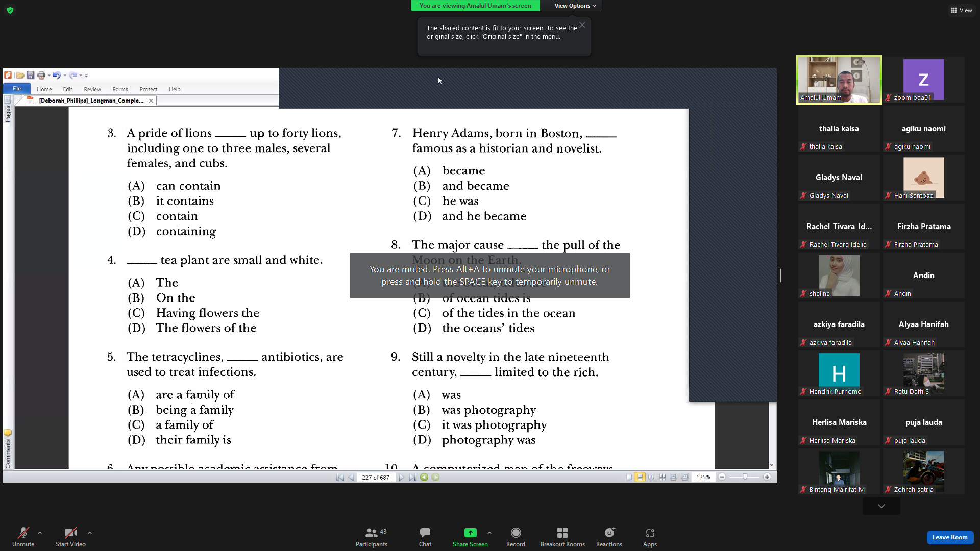Screen dimensions: 980x551
Task: Open the View Options dropdown
Action: click(575, 6)
